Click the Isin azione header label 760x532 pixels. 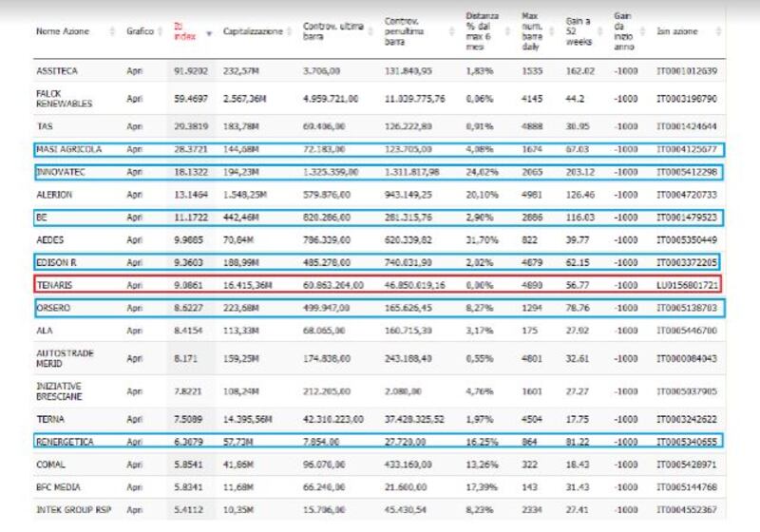[x=677, y=31]
